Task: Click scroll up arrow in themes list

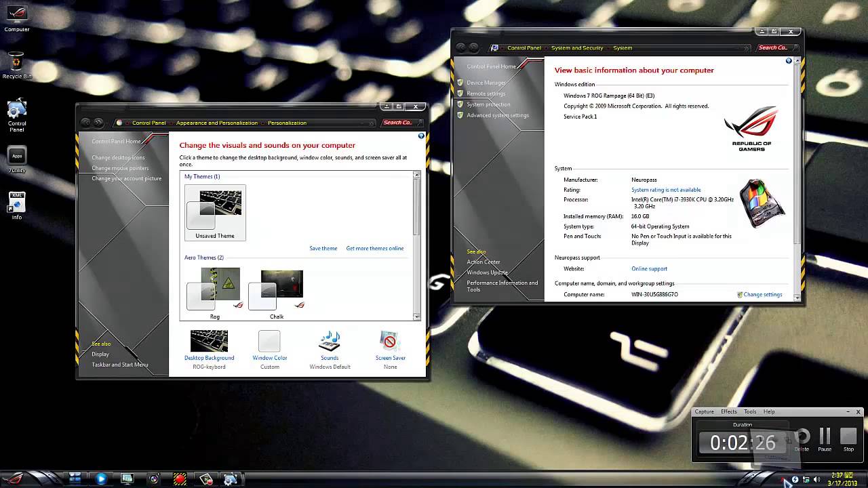Action: click(x=416, y=175)
